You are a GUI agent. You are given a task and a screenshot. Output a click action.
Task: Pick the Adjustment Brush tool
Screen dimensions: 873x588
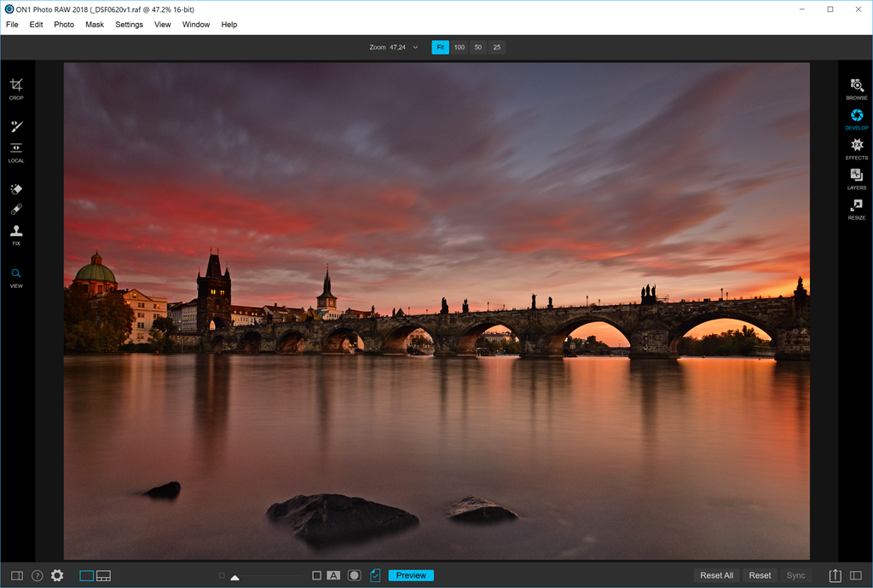pyautogui.click(x=16, y=126)
